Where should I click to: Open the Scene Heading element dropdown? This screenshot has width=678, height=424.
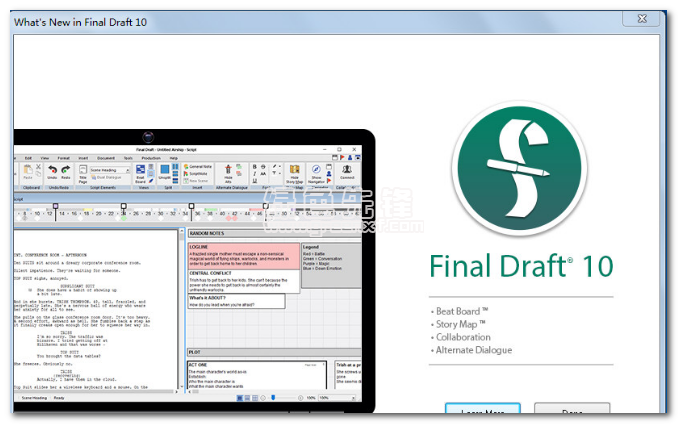pyautogui.click(x=110, y=170)
